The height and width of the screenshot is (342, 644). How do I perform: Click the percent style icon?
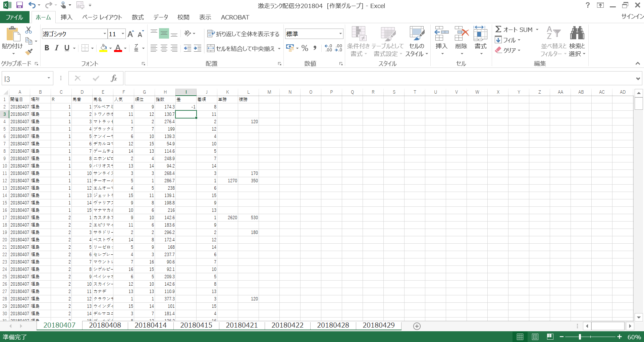(x=305, y=48)
